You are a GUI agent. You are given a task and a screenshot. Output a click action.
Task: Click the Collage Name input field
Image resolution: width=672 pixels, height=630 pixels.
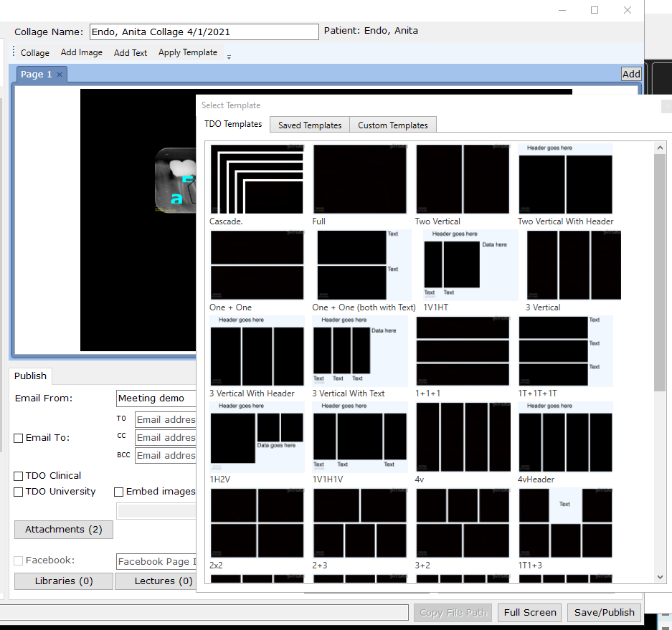pos(204,32)
